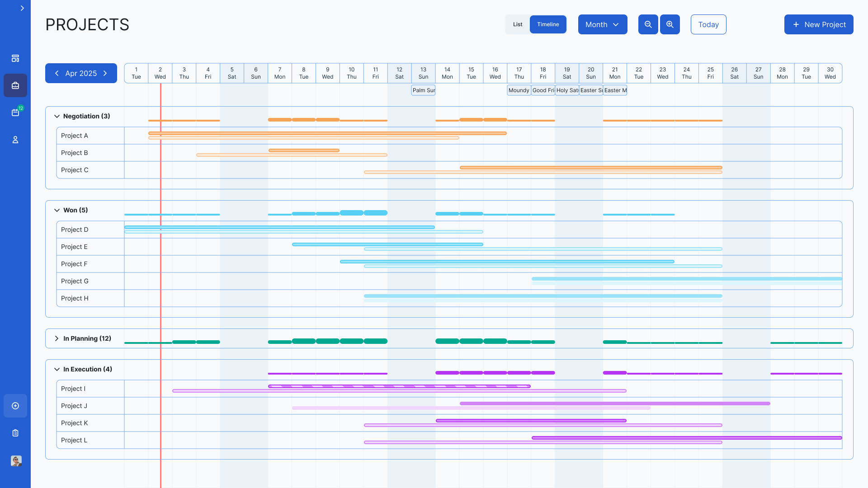Expand the sidebar with the top chevron
Viewport: 868px width, 488px height.
[x=22, y=8]
